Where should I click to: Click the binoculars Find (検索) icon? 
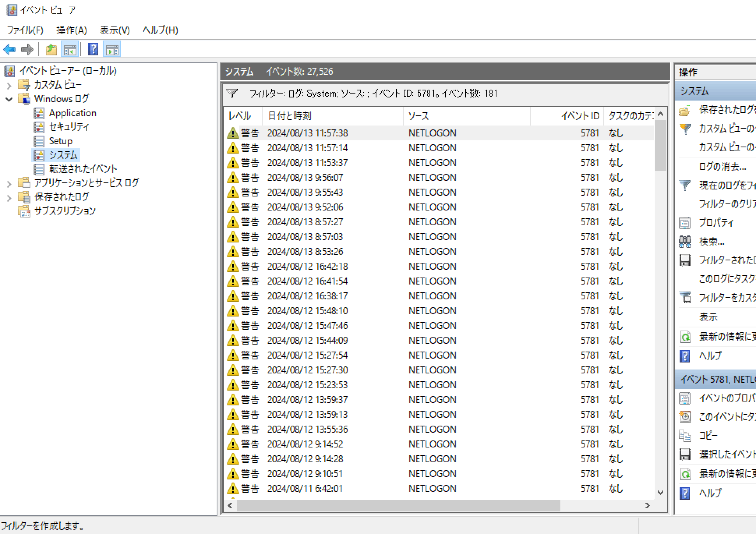(685, 242)
